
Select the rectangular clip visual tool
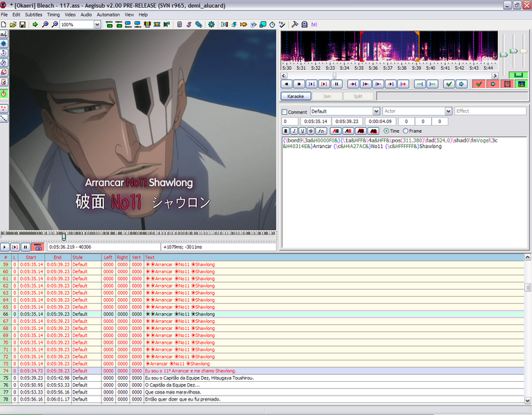3,82
